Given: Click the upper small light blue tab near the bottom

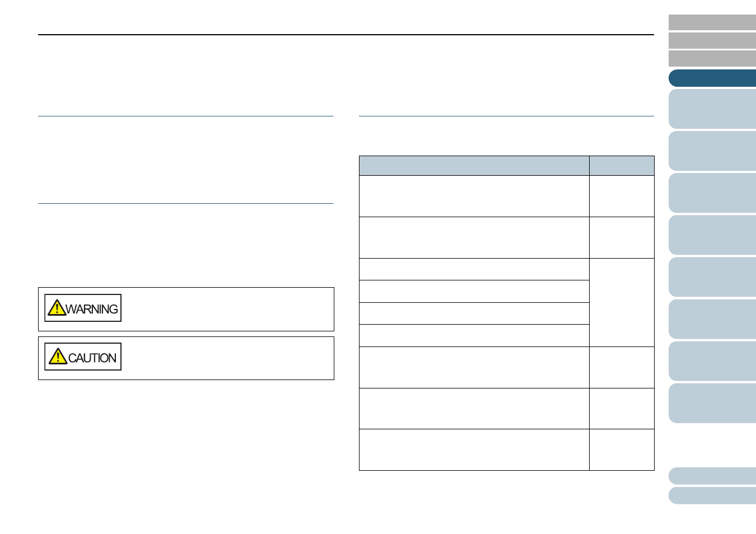Looking at the screenshot, I should pyautogui.click(x=712, y=476).
